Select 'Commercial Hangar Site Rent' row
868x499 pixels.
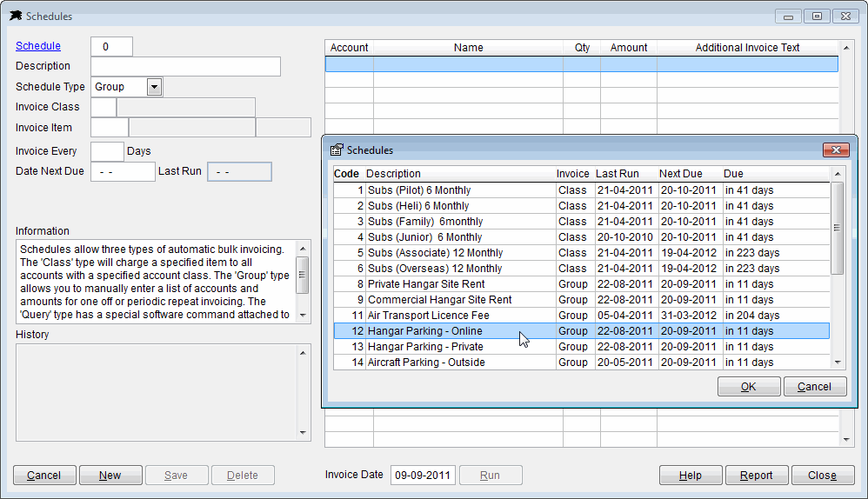pyautogui.click(x=581, y=300)
